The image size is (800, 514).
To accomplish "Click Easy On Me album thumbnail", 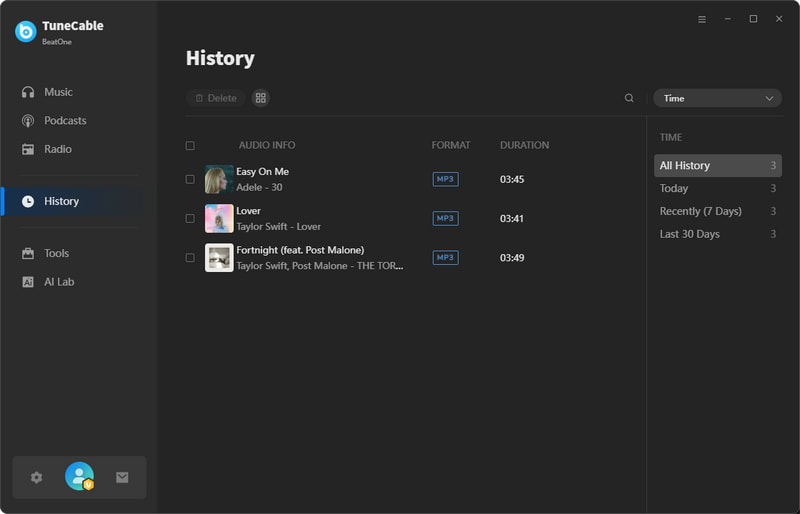I will [x=219, y=179].
